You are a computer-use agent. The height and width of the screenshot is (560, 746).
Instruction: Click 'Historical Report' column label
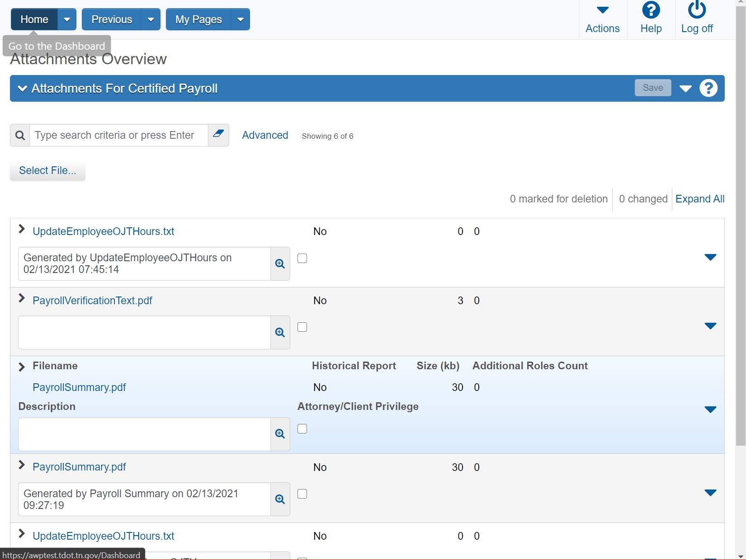(x=354, y=366)
